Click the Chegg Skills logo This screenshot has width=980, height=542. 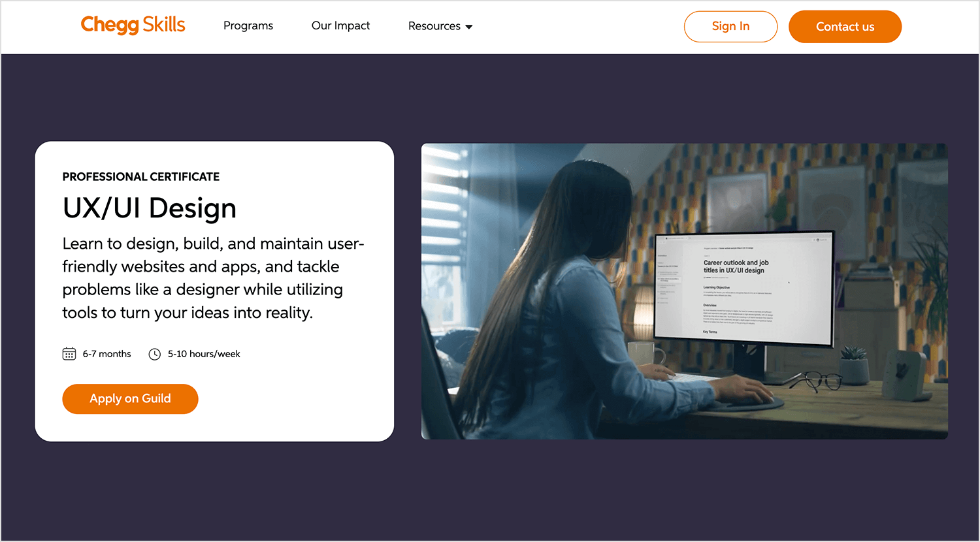tap(133, 25)
